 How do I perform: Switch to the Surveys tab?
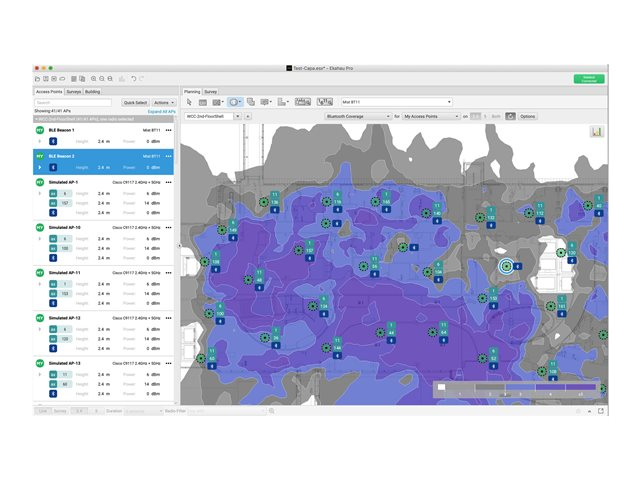click(73, 91)
